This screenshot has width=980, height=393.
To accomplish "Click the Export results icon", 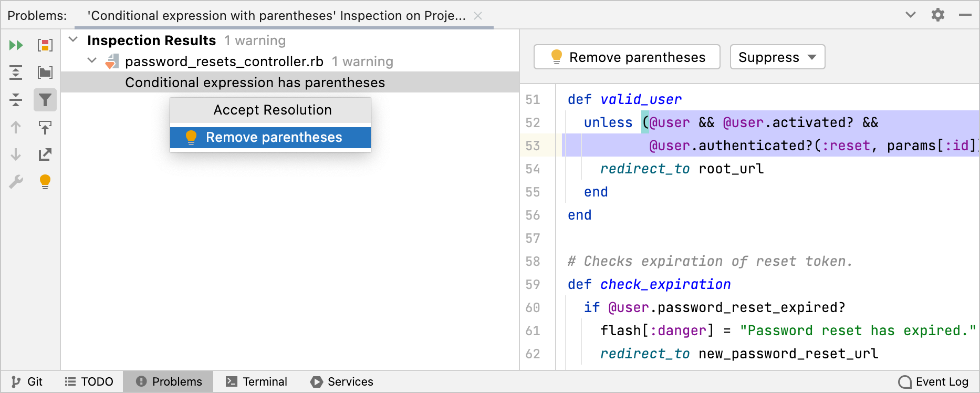I will point(45,154).
